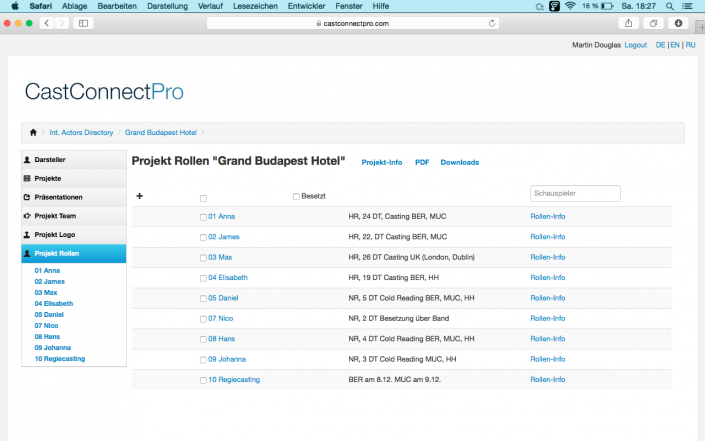
Task: Click the Logout link
Action: coord(635,45)
